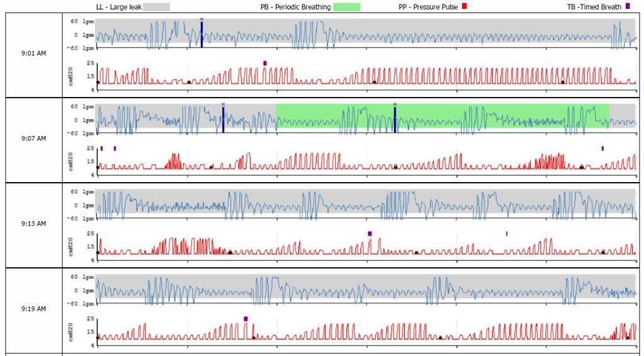644x356 pixels.
Task: Select the 'TB -Timed Breath' legend label
Action: point(594,7)
